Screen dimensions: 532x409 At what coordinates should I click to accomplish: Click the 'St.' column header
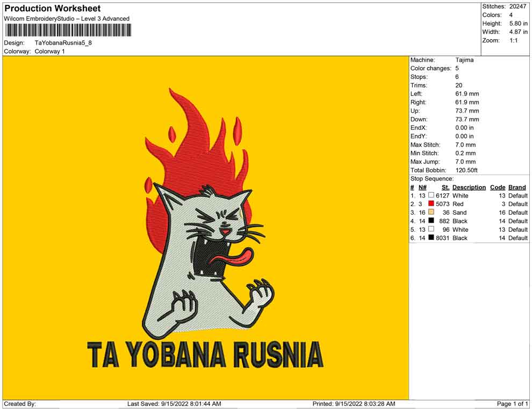click(x=445, y=187)
